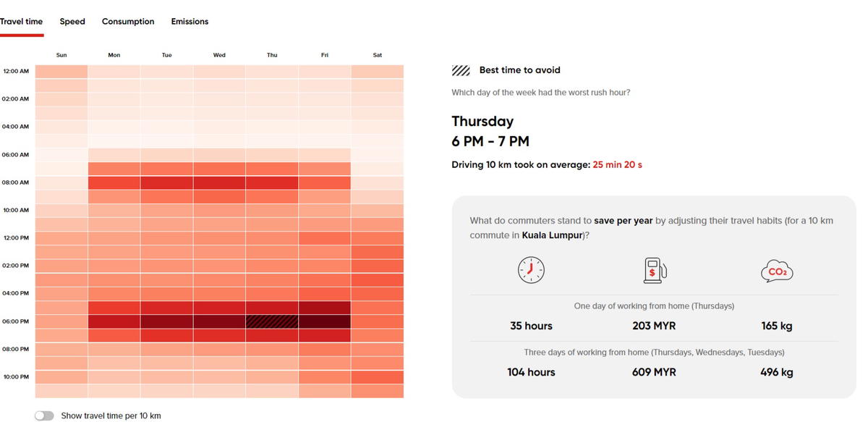Click the Saturday 10 PM heatmap cell
Viewport: 868px width, 422px height.
tap(378, 377)
